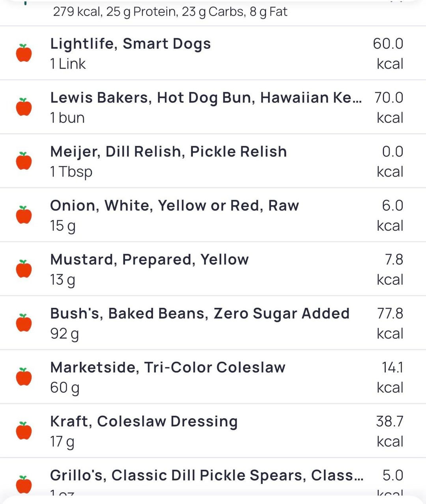Tap the 17 g serving of Coleslaw Dressing
426x504 pixels.
pyautogui.click(x=62, y=442)
